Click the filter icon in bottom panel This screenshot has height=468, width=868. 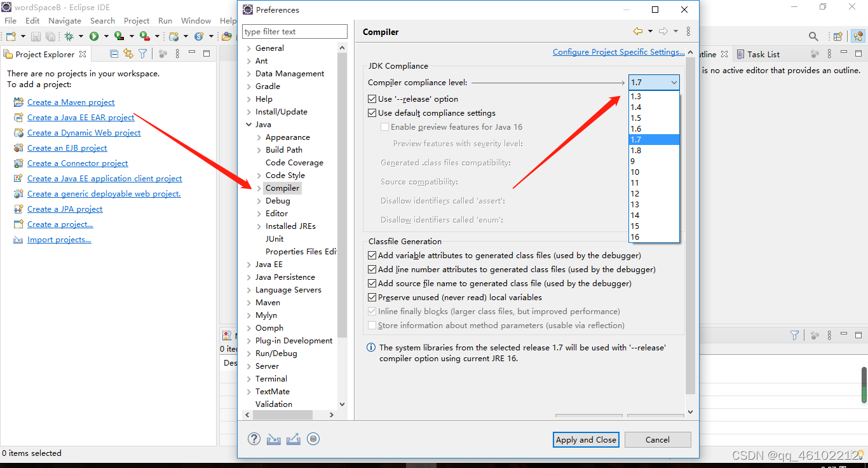click(794, 335)
